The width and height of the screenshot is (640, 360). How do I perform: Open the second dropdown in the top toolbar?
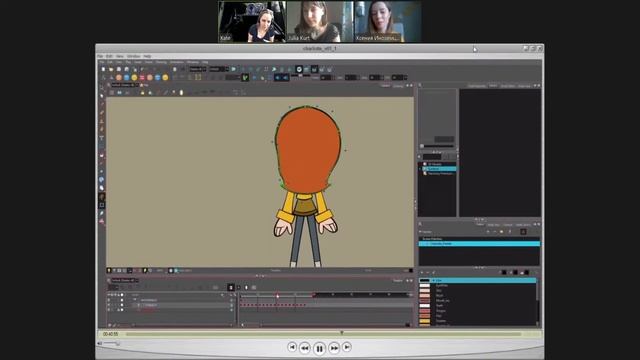point(219,69)
